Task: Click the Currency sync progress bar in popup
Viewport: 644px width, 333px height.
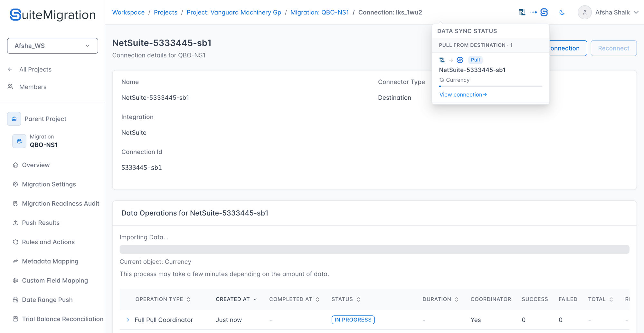Action: 490,86
